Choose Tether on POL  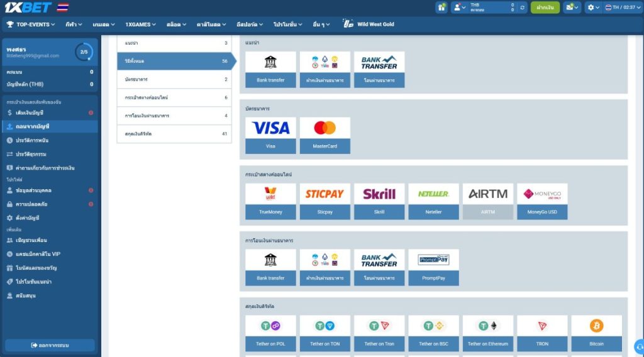[270, 333]
